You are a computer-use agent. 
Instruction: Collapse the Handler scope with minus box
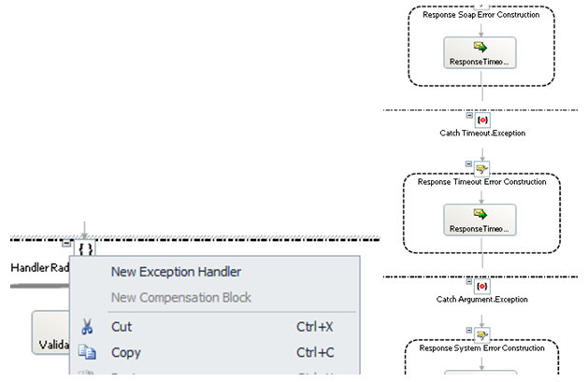[67, 243]
